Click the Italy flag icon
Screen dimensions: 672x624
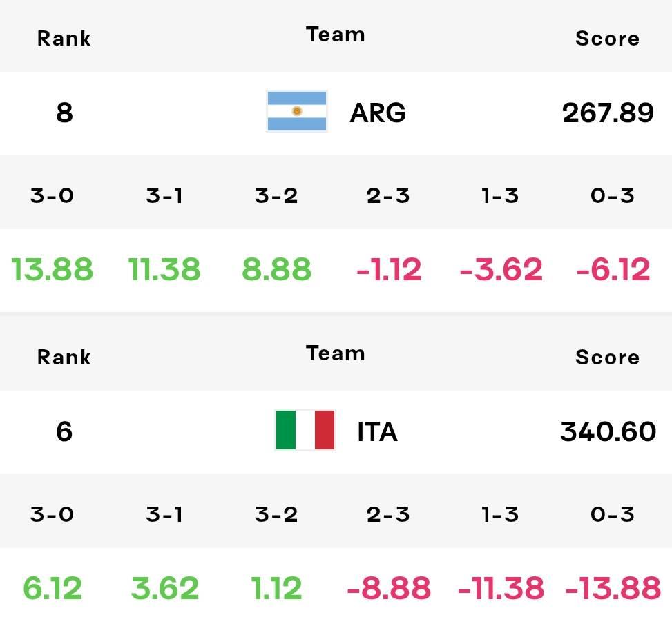(305, 430)
